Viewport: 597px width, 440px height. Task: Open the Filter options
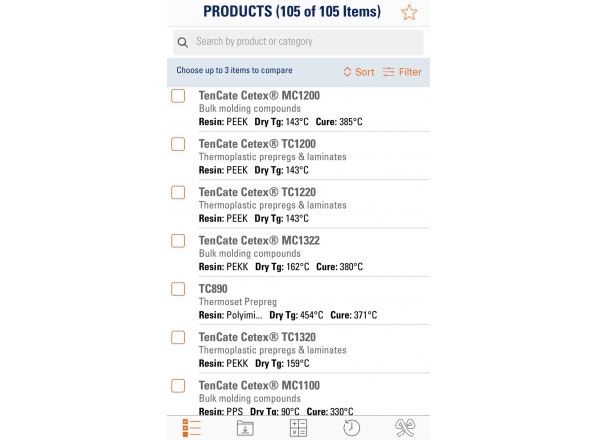[x=402, y=72]
